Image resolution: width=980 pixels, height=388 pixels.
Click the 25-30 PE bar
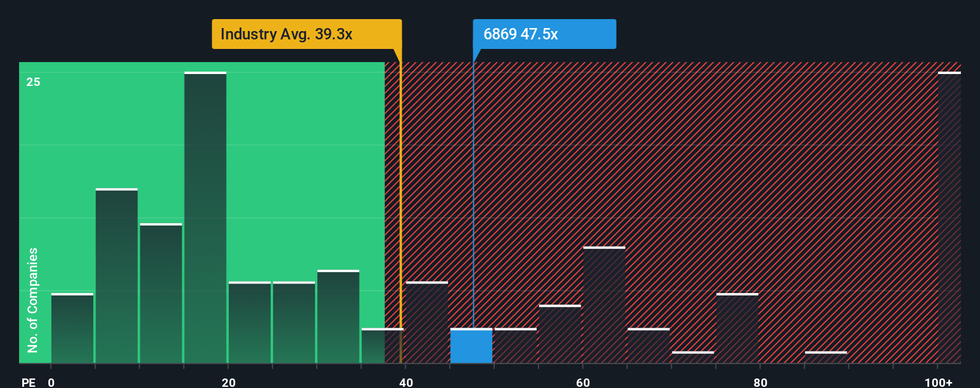294,322
